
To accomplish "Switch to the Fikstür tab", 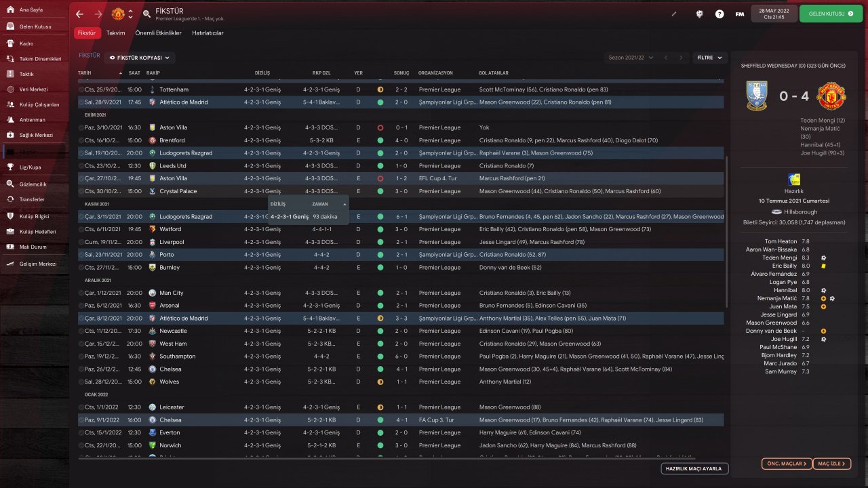I will [x=87, y=33].
